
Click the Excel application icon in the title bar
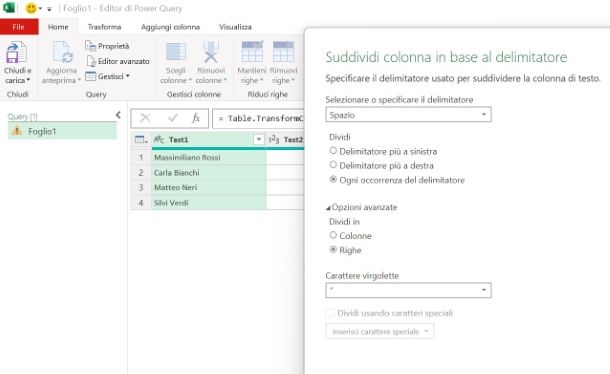pos(9,7)
